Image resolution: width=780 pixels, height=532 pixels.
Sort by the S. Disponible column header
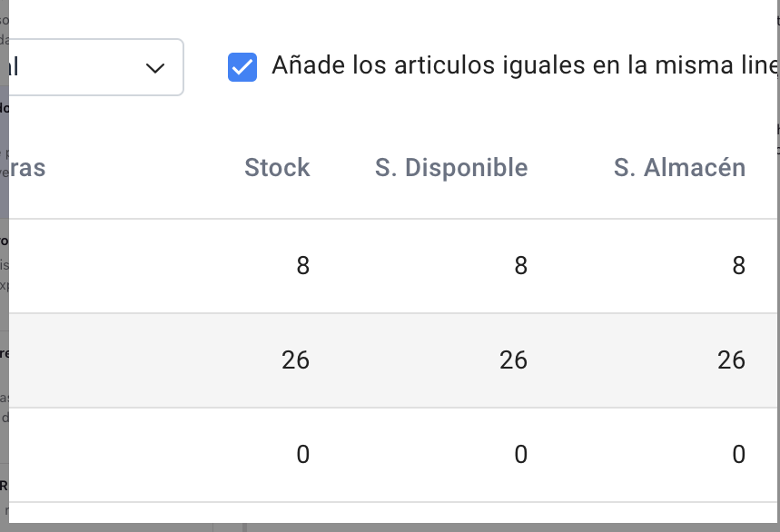coord(451,168)
